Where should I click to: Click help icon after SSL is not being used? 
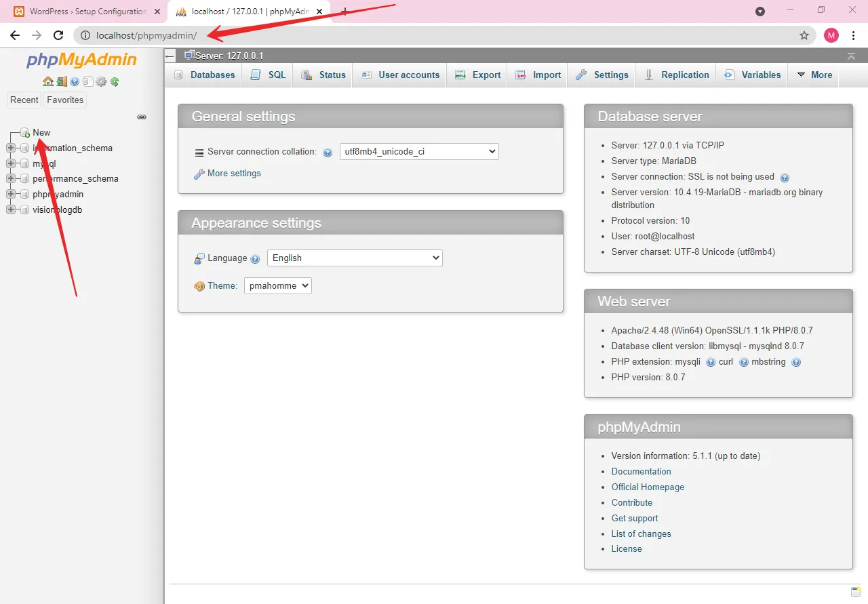785,178
